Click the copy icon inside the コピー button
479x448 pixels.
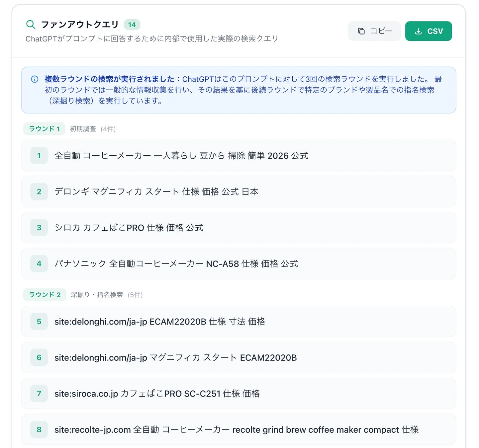pos(361,31)
